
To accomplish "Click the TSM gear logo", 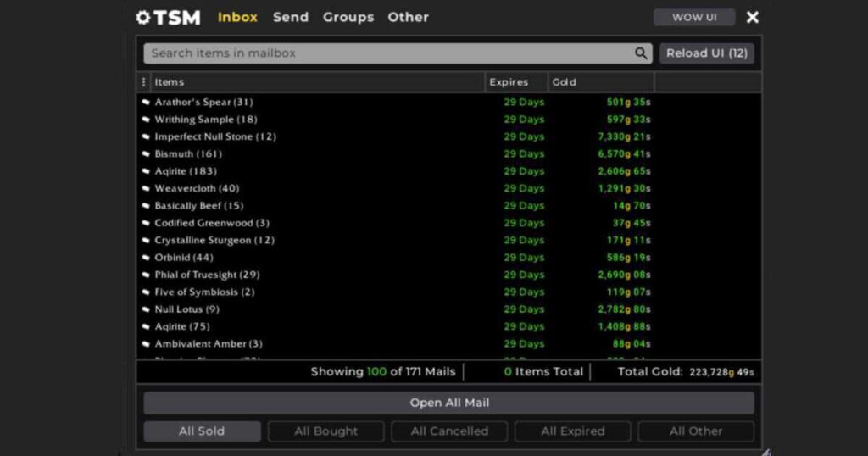I will (x=142, y=17).
